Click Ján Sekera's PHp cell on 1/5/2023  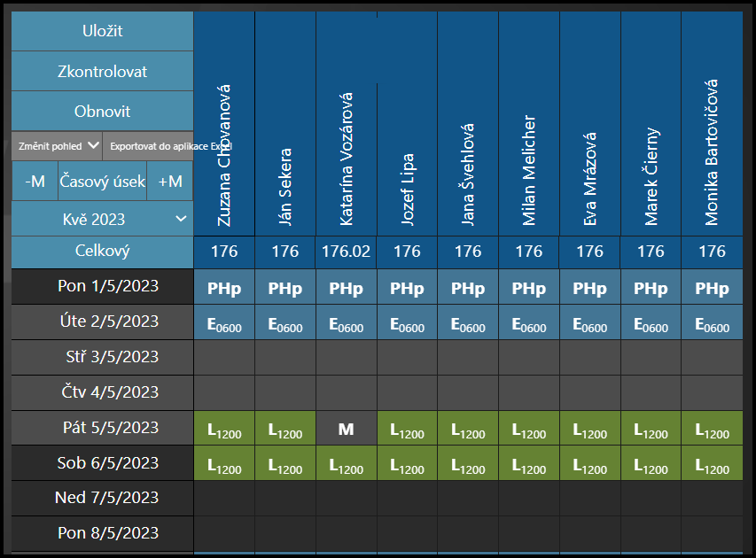pos(285,289)
